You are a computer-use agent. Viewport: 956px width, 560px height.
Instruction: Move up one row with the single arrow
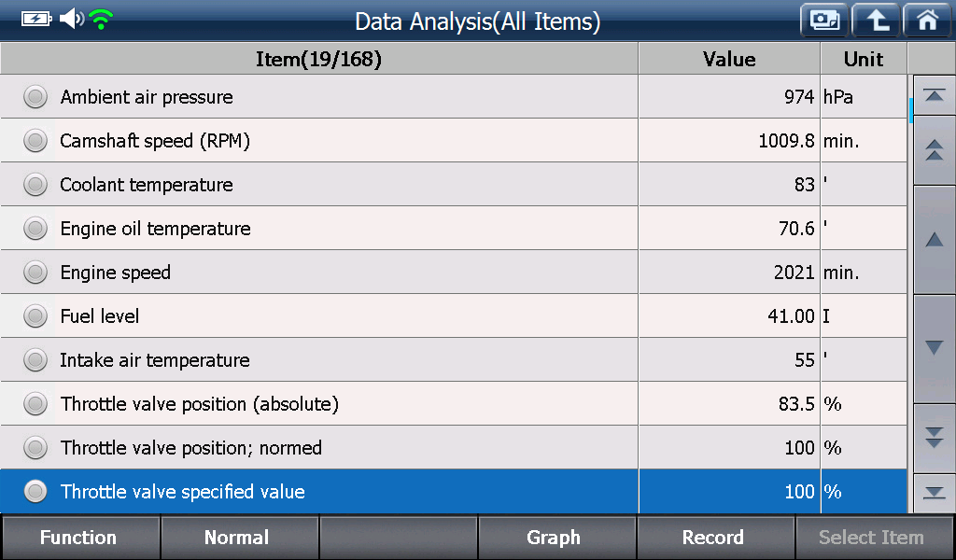tap(934, 240)
